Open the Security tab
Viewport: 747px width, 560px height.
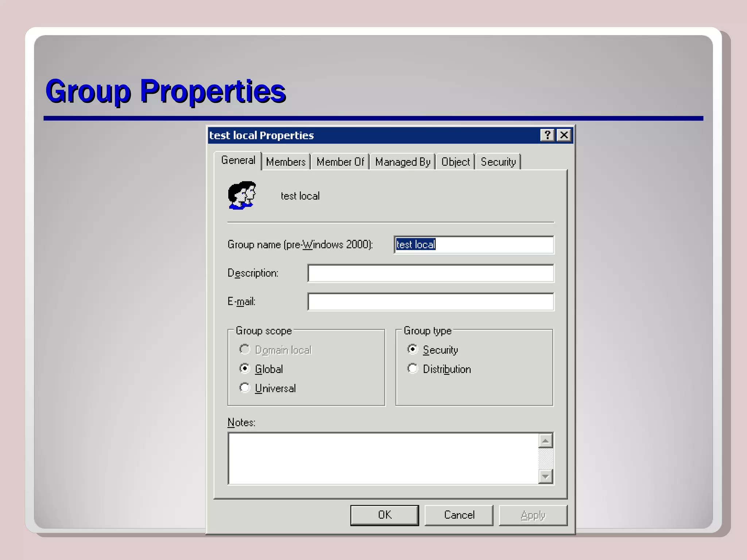[x=498, y=162]
